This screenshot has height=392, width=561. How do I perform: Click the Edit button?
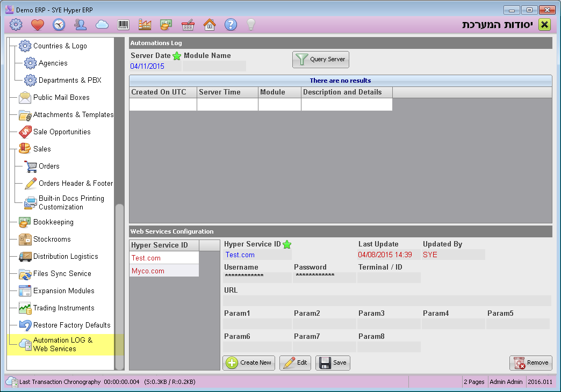click(x=295, y=362)
